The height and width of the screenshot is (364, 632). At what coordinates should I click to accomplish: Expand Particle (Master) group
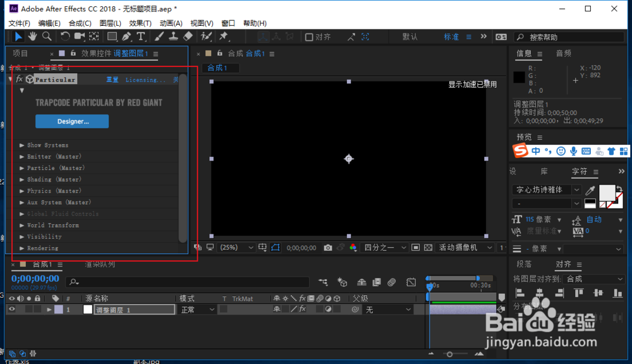tap(21, 167)
